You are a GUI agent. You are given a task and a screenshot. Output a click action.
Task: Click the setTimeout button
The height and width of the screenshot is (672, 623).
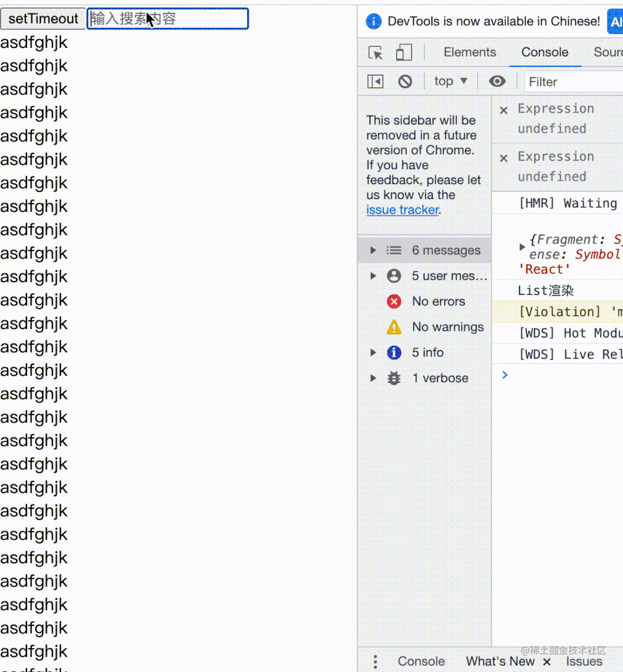pos(43,19)
